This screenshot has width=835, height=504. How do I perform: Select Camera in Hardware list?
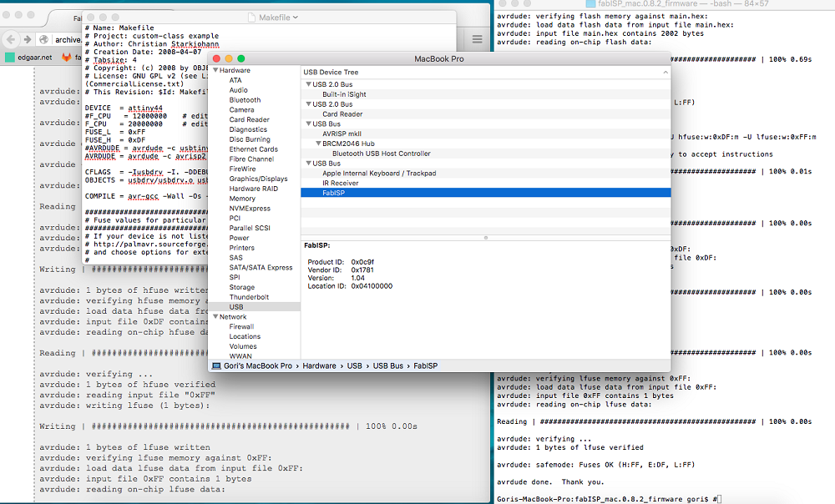pos(241,109)
